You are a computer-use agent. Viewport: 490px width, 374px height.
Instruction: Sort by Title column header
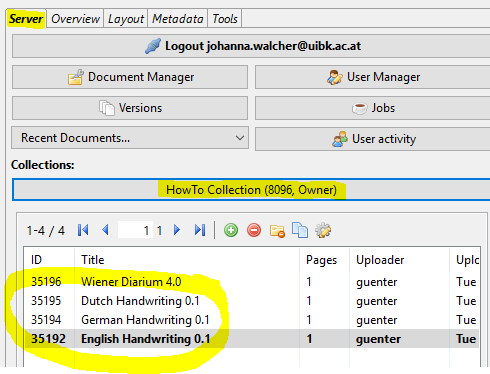click(187, 260)
